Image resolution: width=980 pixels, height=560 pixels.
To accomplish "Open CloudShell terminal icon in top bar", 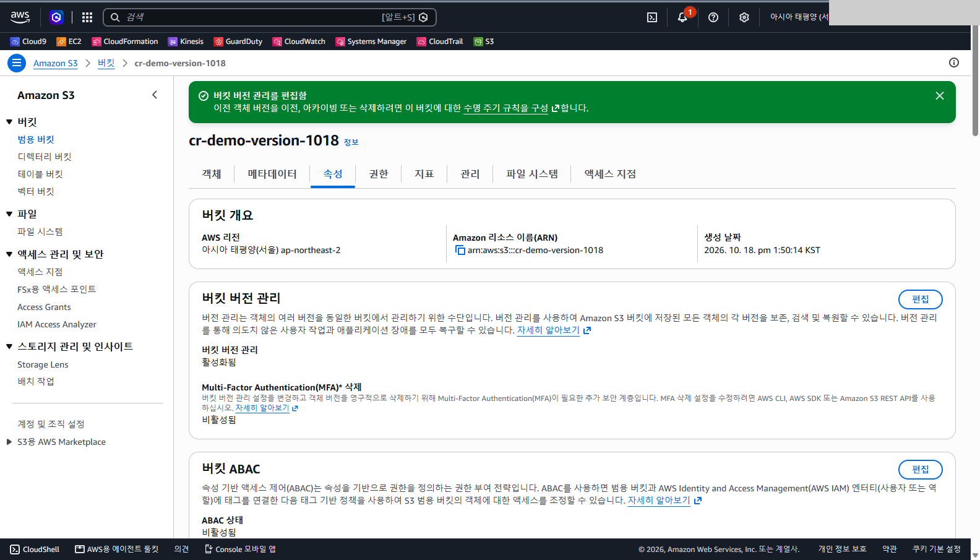I will point(652,17).
